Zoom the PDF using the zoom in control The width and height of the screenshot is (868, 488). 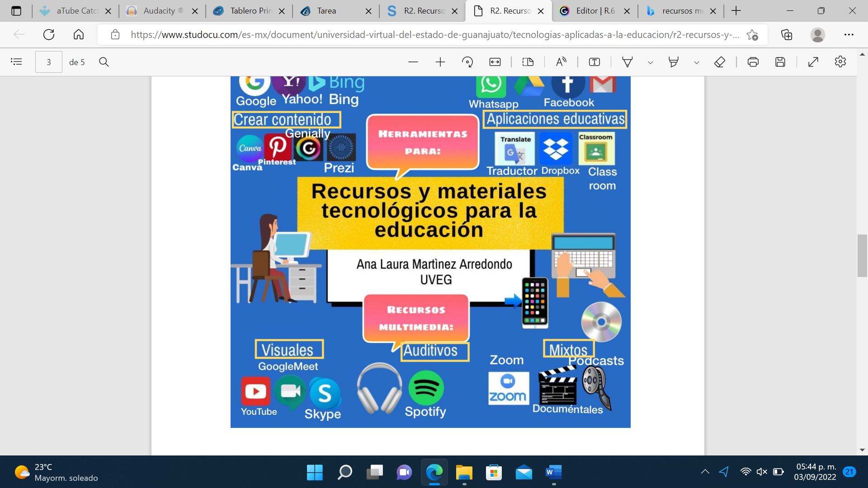tap(440, 62)
